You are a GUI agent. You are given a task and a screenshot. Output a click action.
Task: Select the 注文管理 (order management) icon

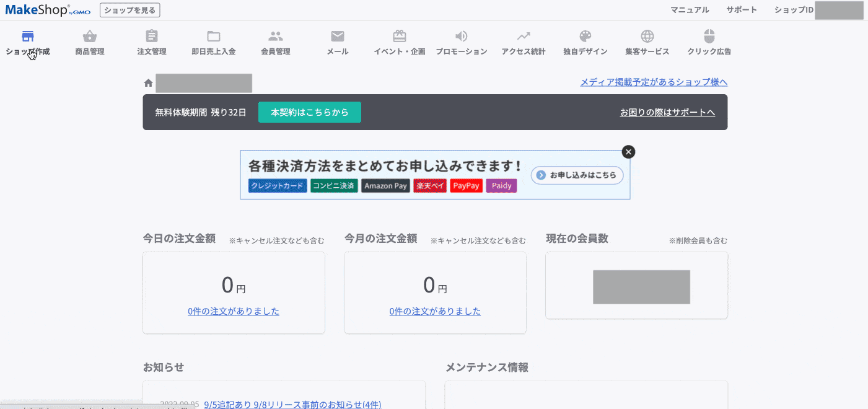pyautogui.click(x=151, y=42)
